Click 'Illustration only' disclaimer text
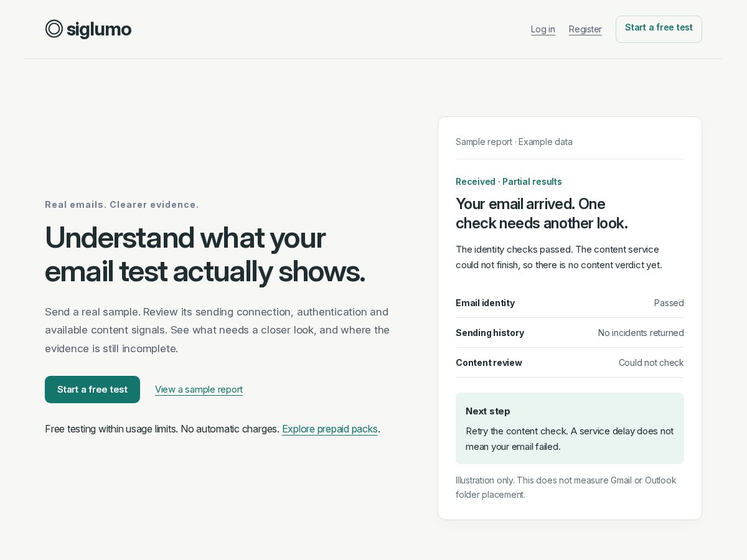 click(x=566, y=487)
